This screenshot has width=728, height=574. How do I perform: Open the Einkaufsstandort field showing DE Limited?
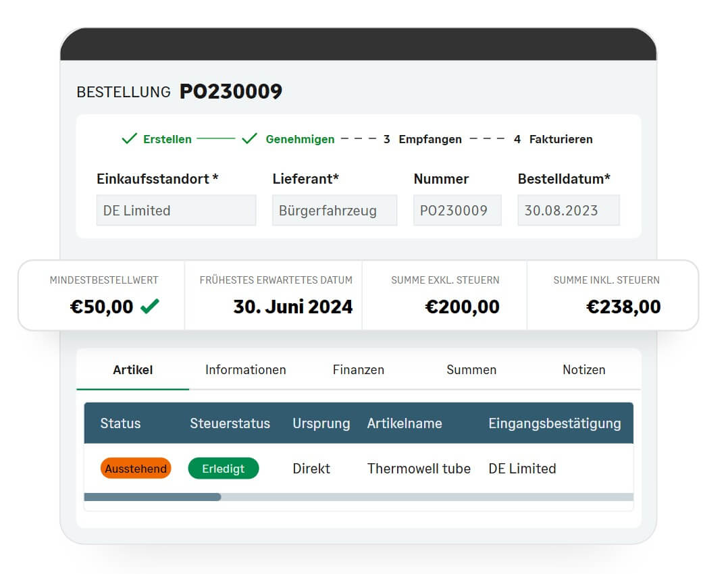[176, 211]
